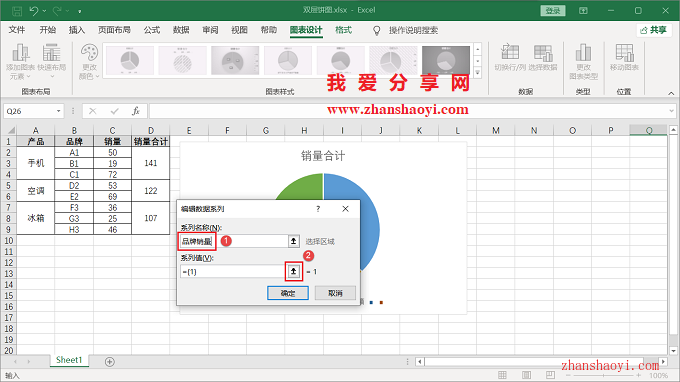Screen dimensions: 680x382
Task: Click the fx insert function icon
Action: click(x=136, y=111)
